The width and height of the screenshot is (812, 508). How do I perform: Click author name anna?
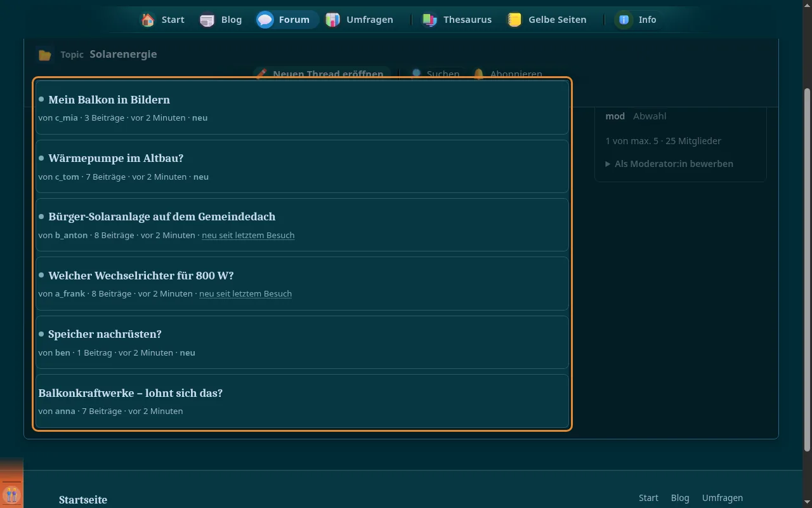65,411
